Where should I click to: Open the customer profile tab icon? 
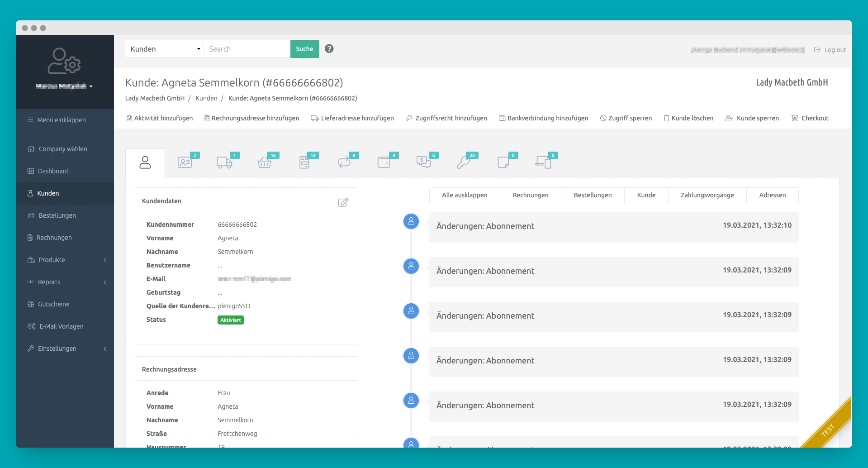click(x=145, y=162)
